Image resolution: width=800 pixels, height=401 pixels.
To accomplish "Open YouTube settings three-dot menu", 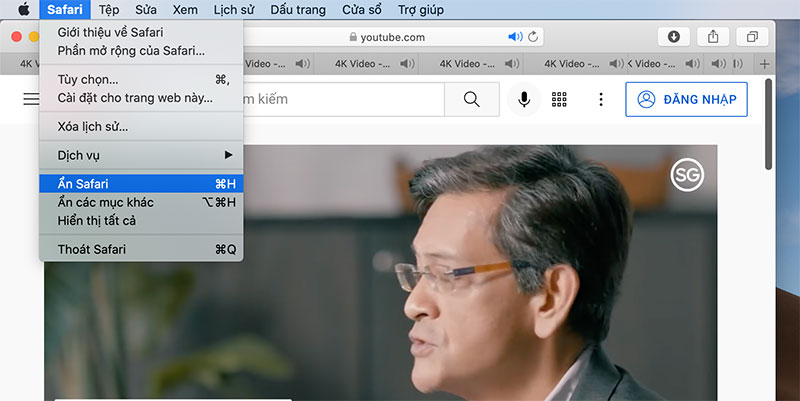I will tap(601, 99).
